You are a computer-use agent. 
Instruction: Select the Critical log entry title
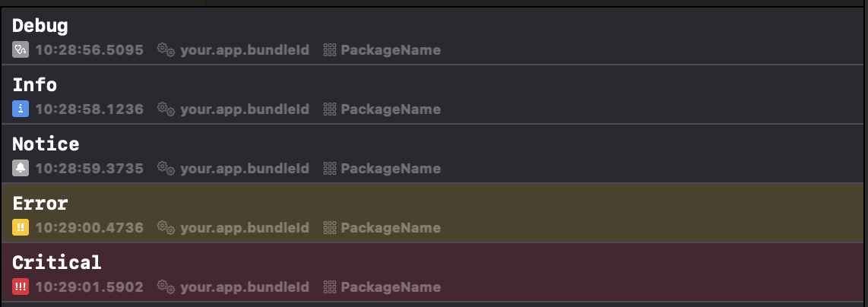[x=57, y=262]
